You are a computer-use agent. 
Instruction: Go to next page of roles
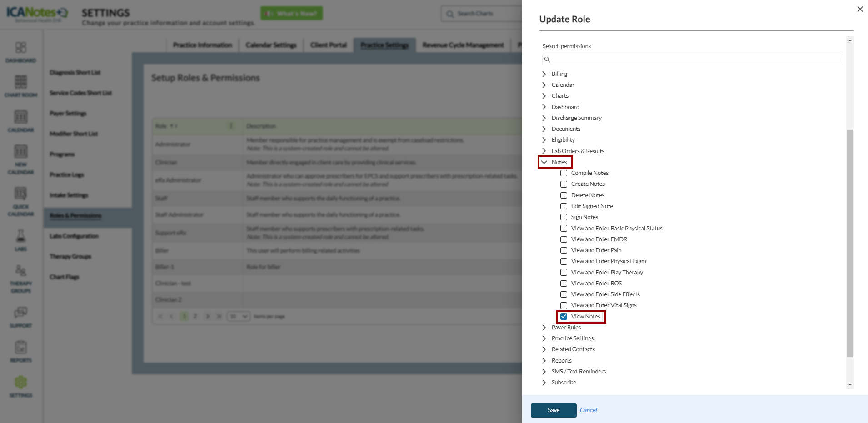(208, 316)
